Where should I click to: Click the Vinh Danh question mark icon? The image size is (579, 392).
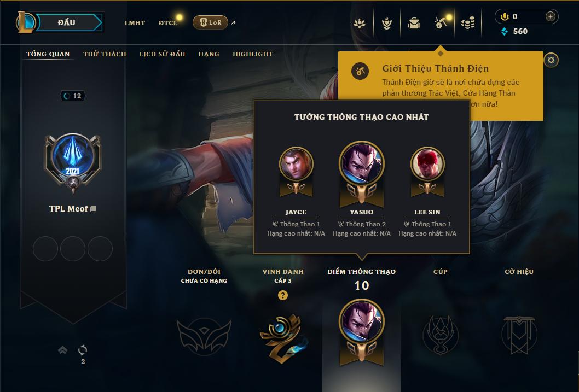283,295
